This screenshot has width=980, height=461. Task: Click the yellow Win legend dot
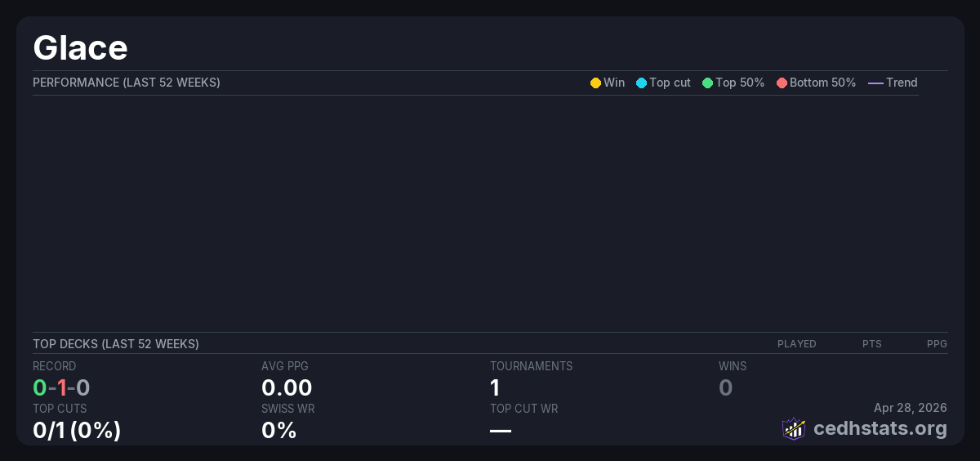click(x=595, y=83)
